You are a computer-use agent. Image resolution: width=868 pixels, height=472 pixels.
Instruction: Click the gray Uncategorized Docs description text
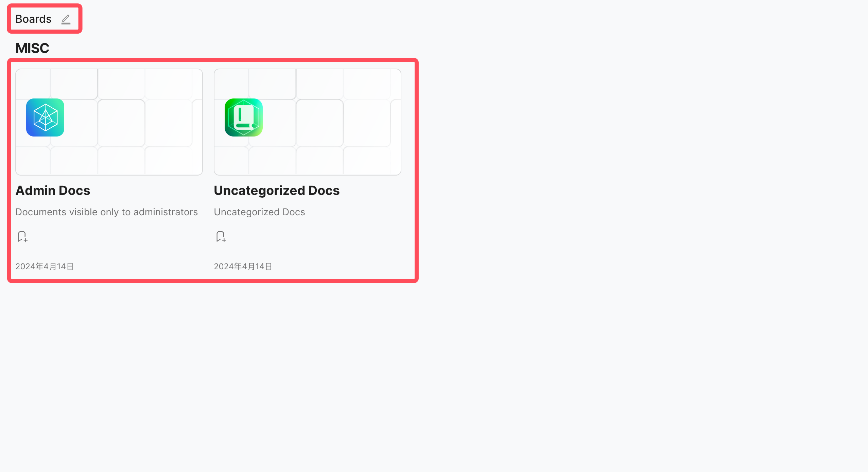(x=259, y=212)
